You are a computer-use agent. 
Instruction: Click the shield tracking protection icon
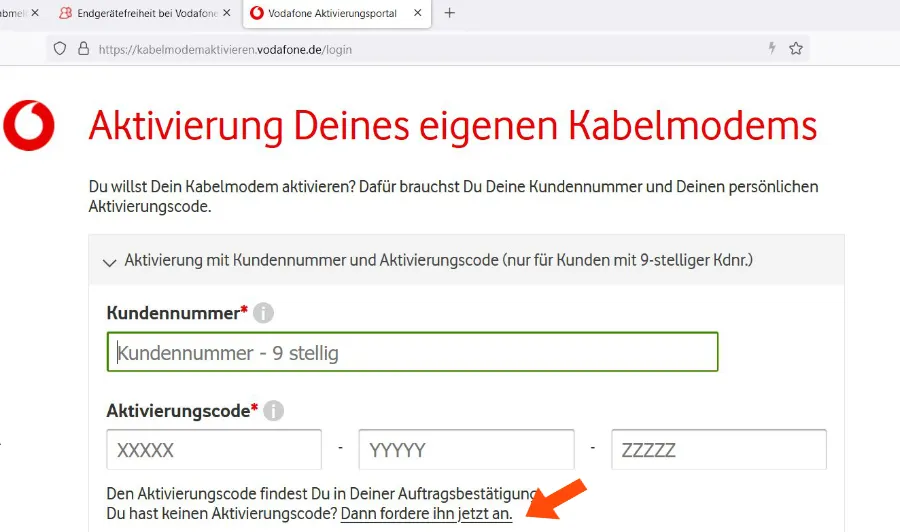60,48
